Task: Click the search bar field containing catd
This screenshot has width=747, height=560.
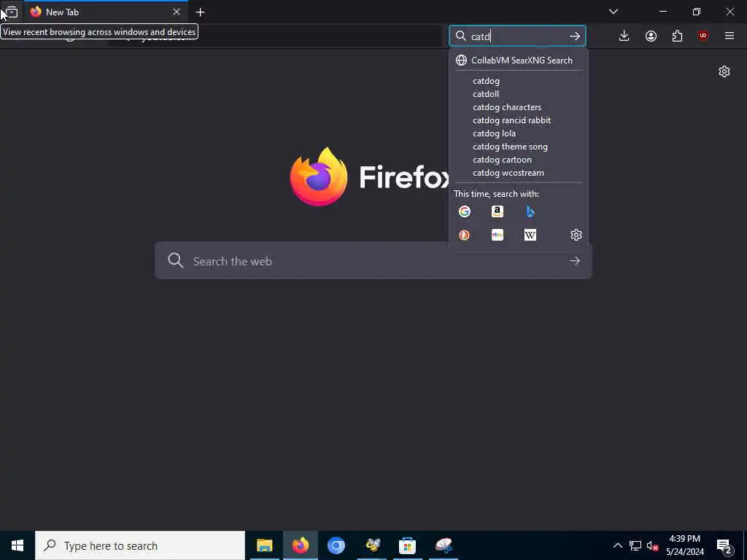Action: pyautogui.click(x=517, y=36)
